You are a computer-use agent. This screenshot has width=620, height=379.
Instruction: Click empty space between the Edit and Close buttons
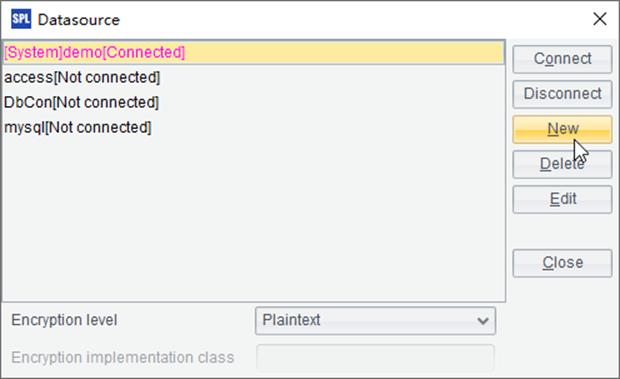coord(562,232)
